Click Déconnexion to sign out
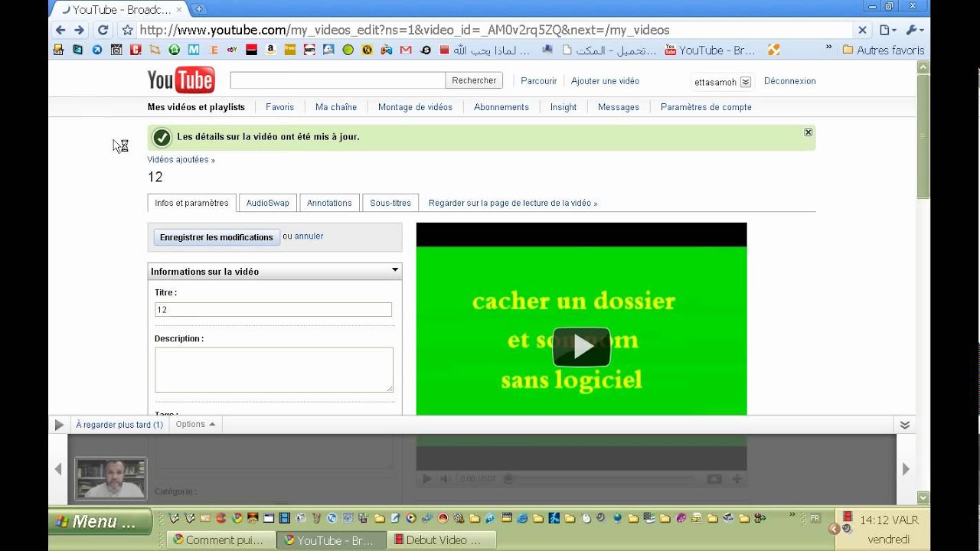This screenshot has width=980, height=551. 789,81
